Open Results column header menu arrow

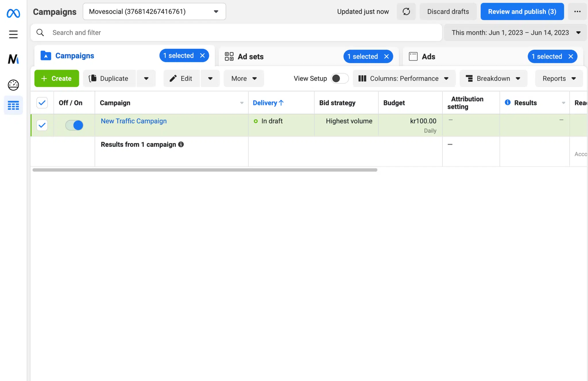coord(563,103)
